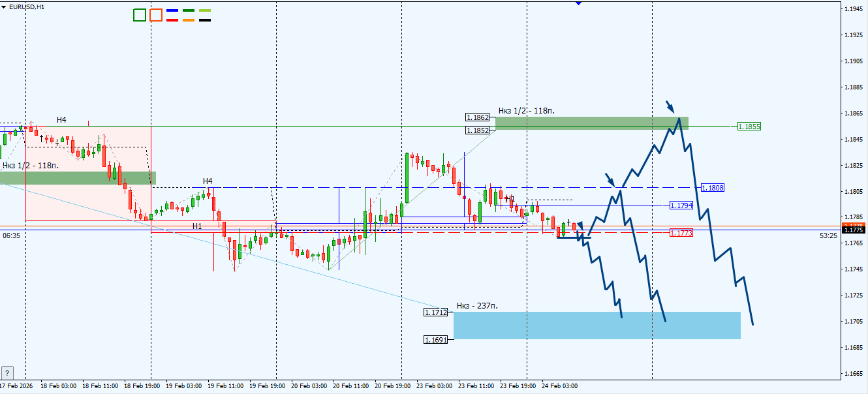The height and width of the screenshot is (394, 868).
Task: Select the 1.1712 price label box
Action: [435, 312]
